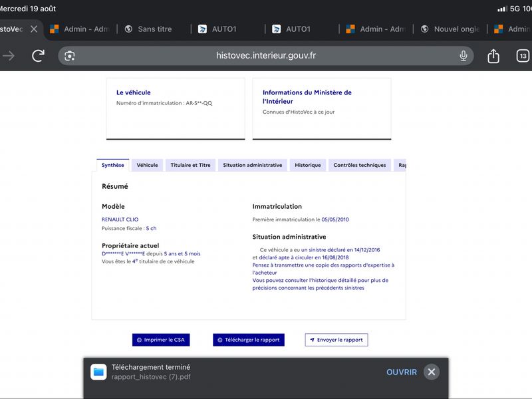Click the Mercredi 19 août date
The image size is (532, 399).
coord(28,9)
